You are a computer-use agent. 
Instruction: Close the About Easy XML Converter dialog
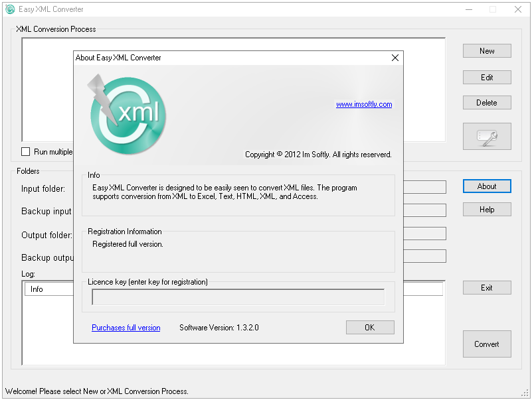(395, 58)
